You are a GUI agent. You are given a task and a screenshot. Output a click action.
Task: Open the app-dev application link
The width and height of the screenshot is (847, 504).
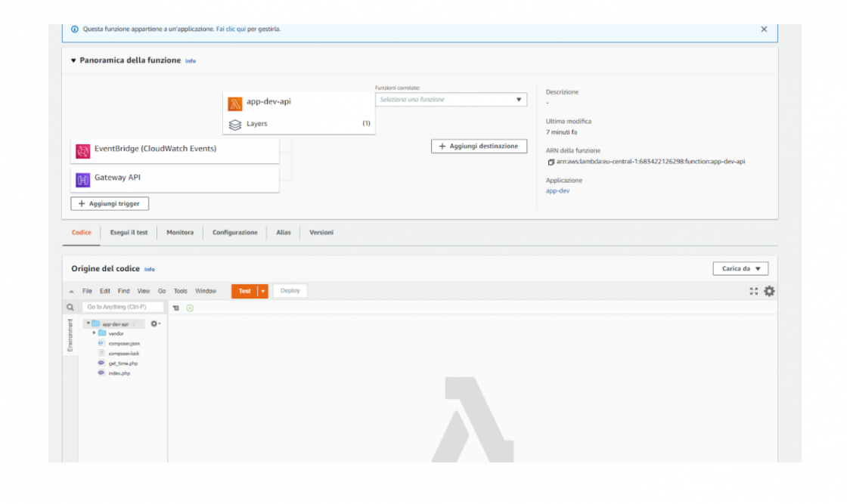point(557,191)
